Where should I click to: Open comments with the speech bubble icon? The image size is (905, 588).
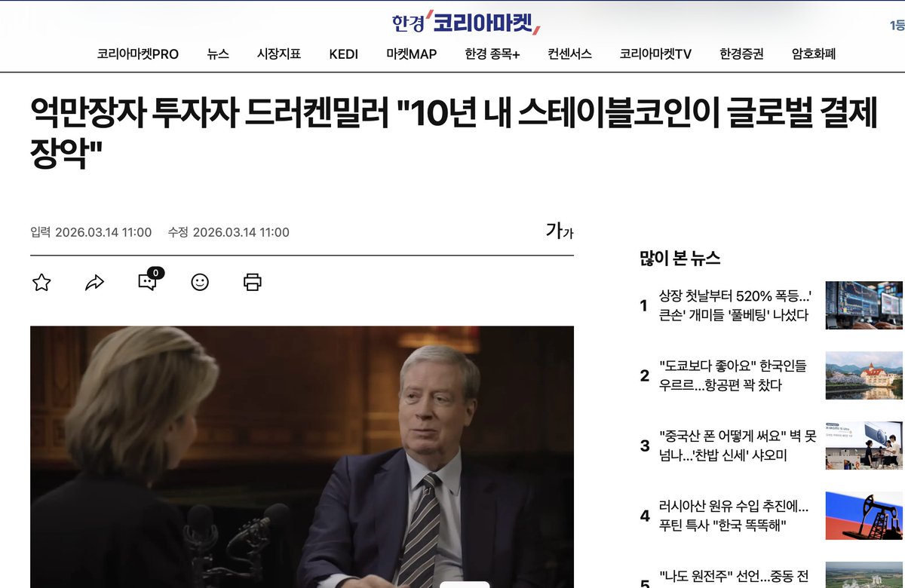(149, 280)
